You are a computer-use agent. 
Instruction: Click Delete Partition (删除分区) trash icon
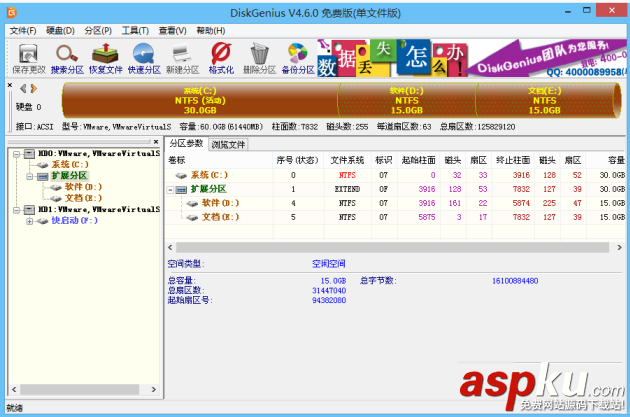[259, 59]
